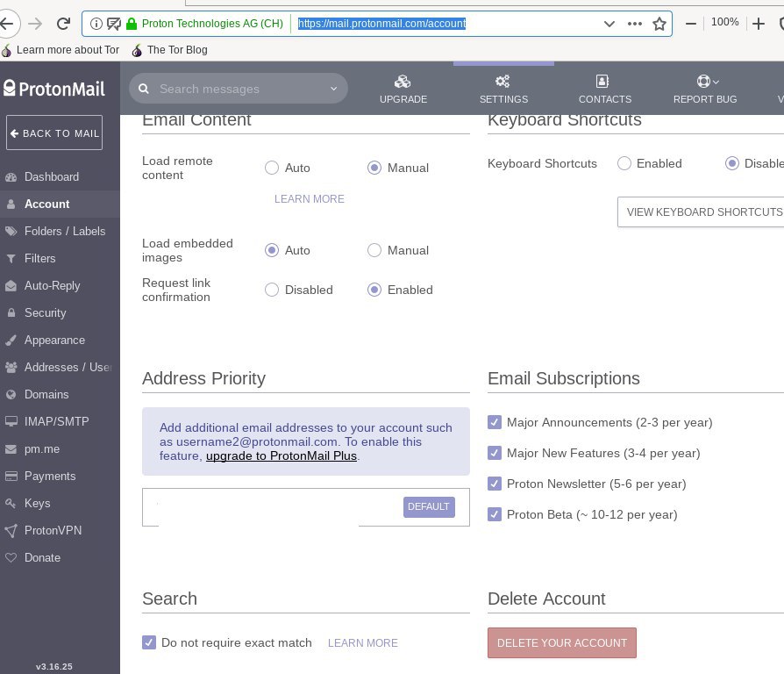The height and width of the screenshot is (674, 784).
Task: Expand the advanced search dropdown arrow
Action: click(333, 89)
